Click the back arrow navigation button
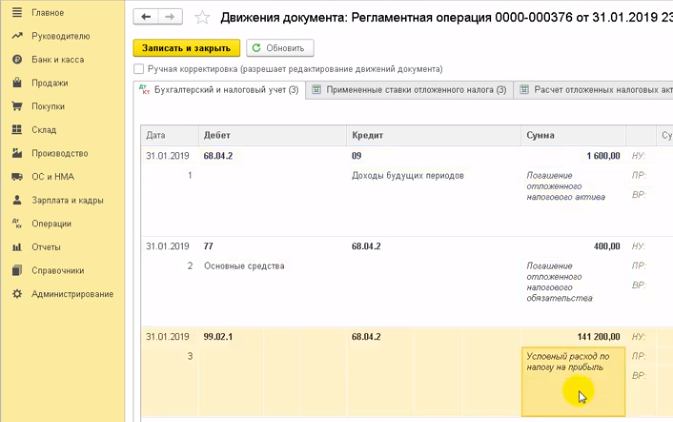The width and height of the screenshot is (673, 422). click(x=146, y=18)
